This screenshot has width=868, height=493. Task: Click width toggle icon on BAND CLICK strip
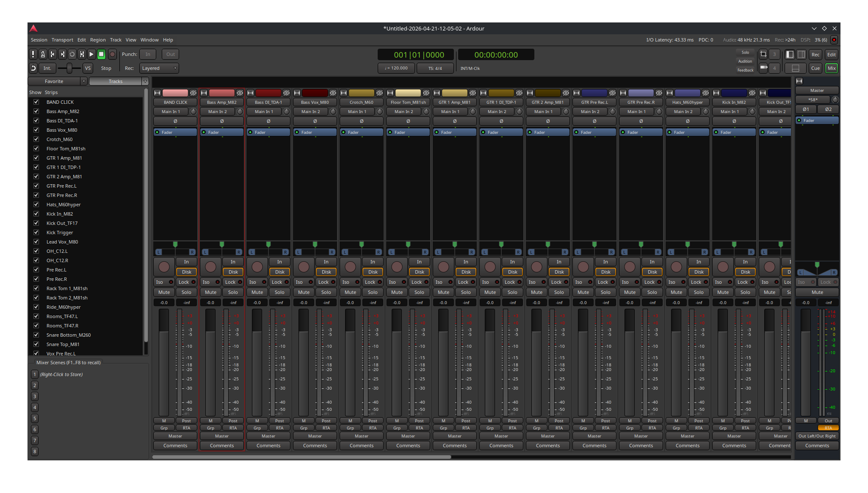point(157,93)
